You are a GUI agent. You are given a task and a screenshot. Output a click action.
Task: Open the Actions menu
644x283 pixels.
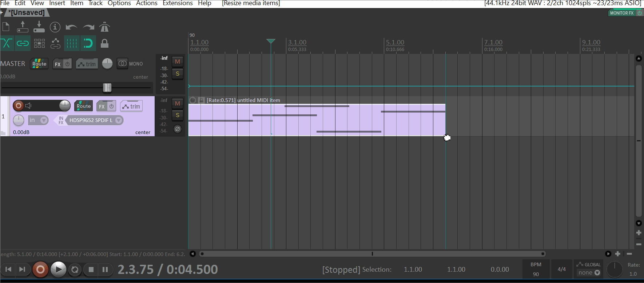point(147,3)
